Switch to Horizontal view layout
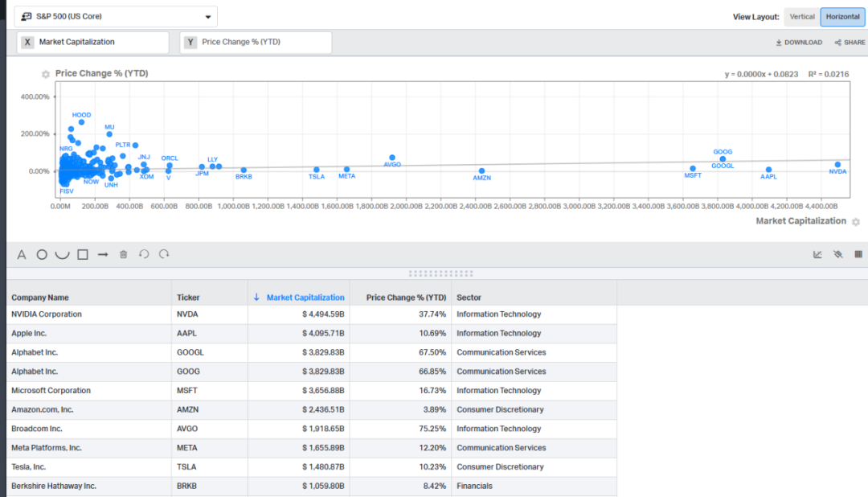The height and width of the screenshot is (497, 868). (841, 17)
